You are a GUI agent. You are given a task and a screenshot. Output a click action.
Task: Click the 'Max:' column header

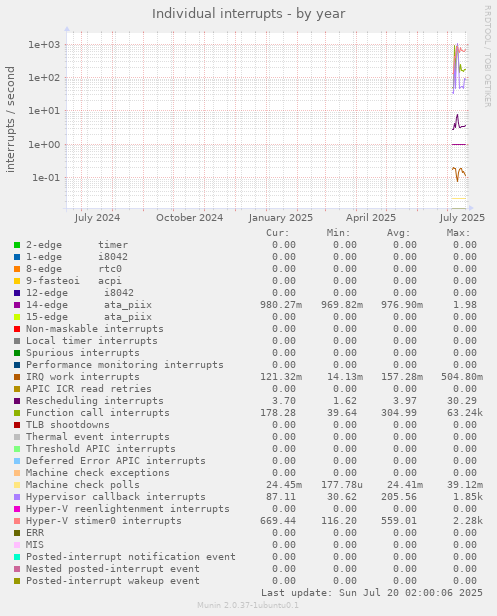tap(458, 233)
